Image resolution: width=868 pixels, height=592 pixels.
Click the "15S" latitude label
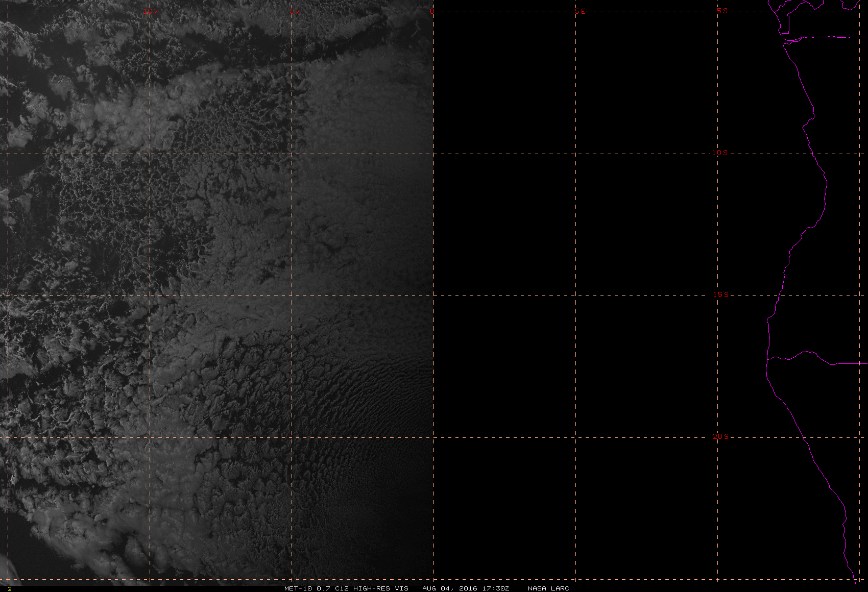coord(720,294)
